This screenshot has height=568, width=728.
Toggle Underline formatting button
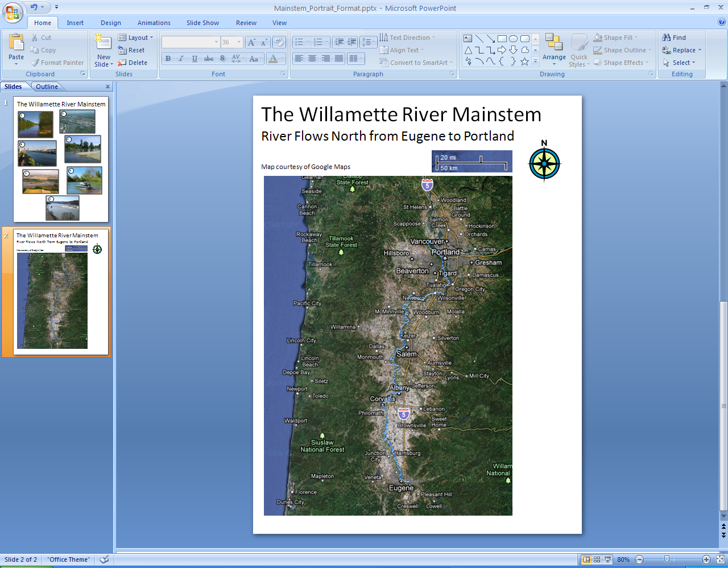195,59
